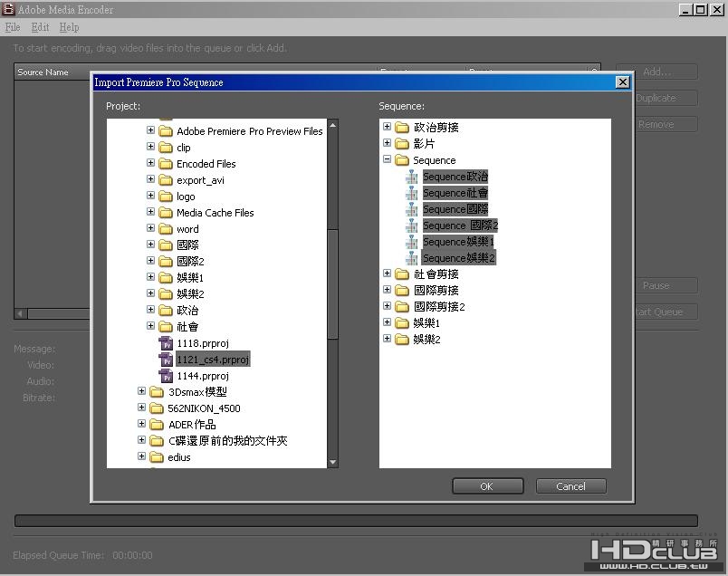The width and height of the screenshot is (728, 576).
Task: Open the Help menu
Action: click(x=69, y=27)
